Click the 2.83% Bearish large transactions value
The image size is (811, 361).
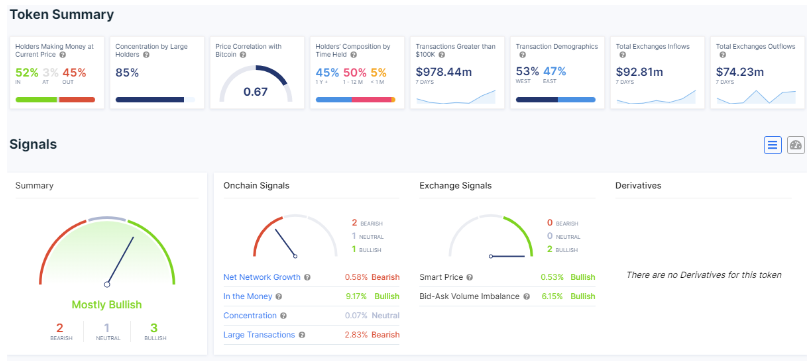point(372,335)
